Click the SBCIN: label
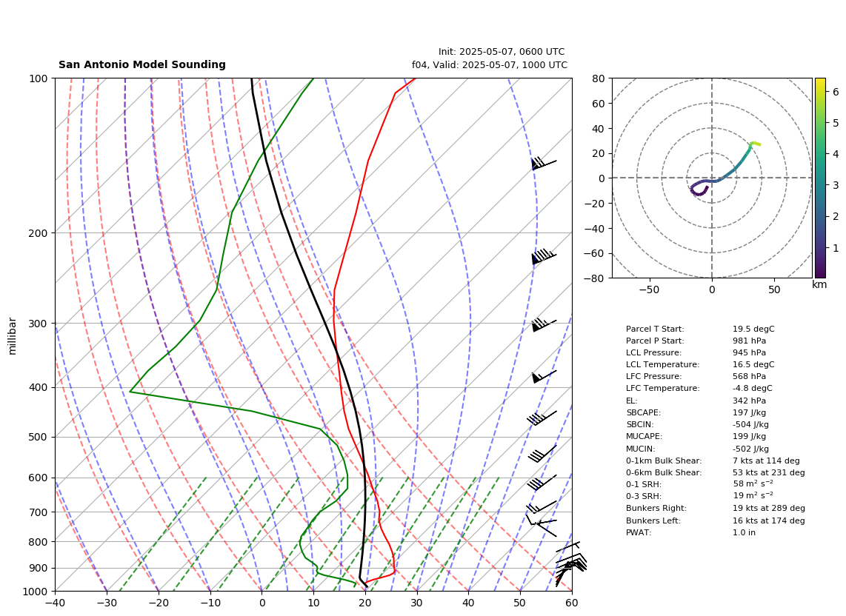Screen dimensions: 846x616 click(639, 424)
